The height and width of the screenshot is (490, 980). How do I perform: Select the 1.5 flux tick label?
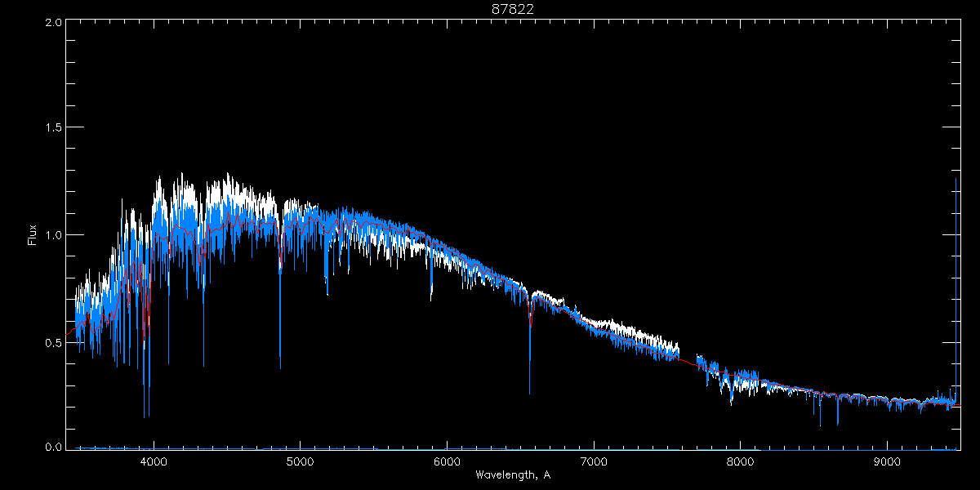pyautogui.click(x=53, y=128)
